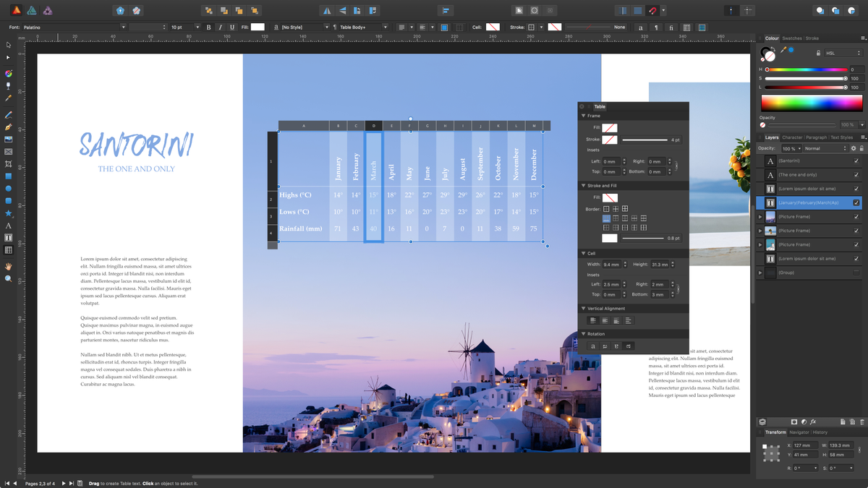Open the Table Body+ text style dropdown

coord(383,27)
